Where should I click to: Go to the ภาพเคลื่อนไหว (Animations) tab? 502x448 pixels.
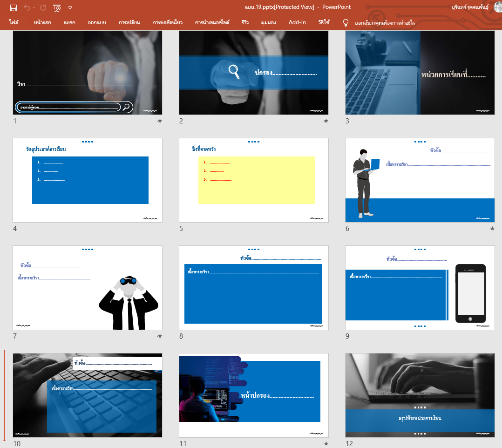pos(168,22)
